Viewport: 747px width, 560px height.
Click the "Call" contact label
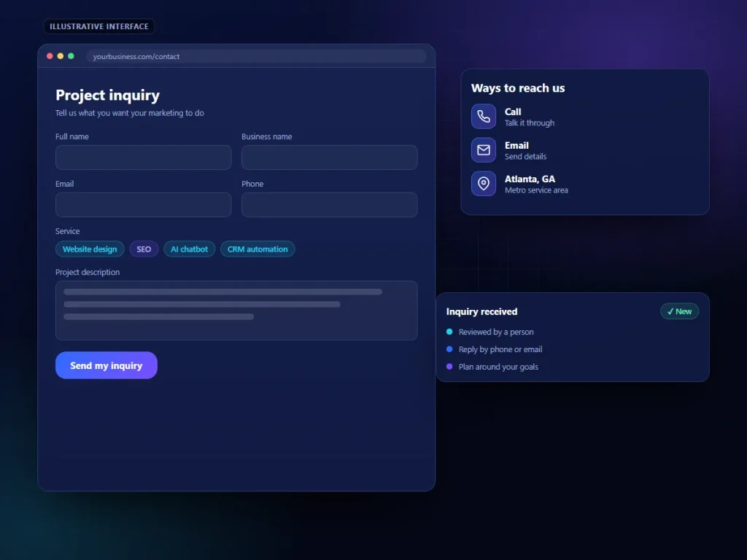coord(513,112)
